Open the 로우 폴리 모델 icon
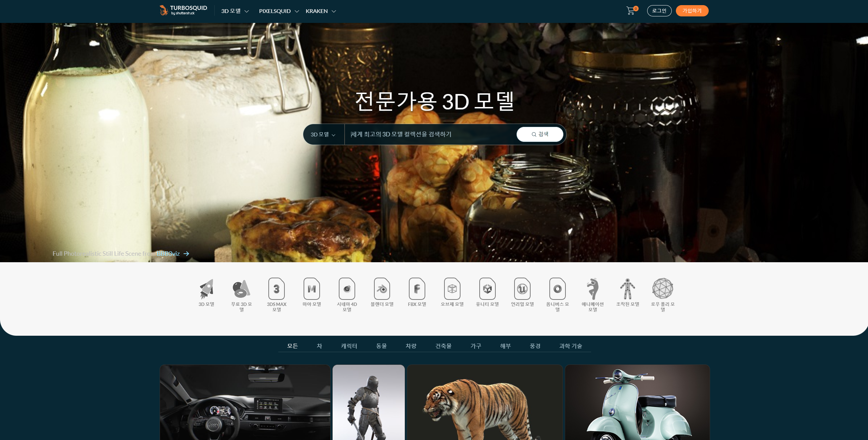Screen dimensions: 868x440 coord(663,289)
